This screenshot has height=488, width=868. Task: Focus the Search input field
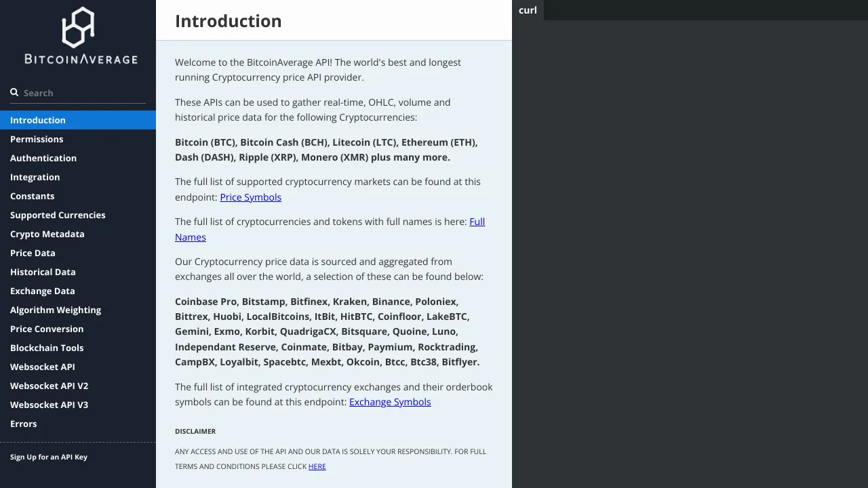78,93
